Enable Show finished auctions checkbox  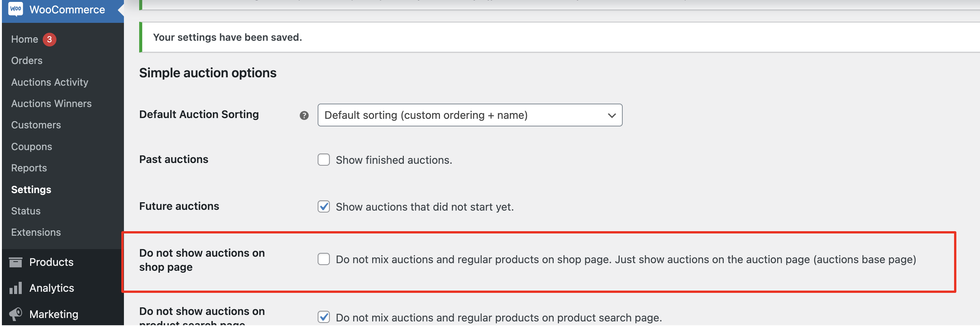click(x=324, y=160)
